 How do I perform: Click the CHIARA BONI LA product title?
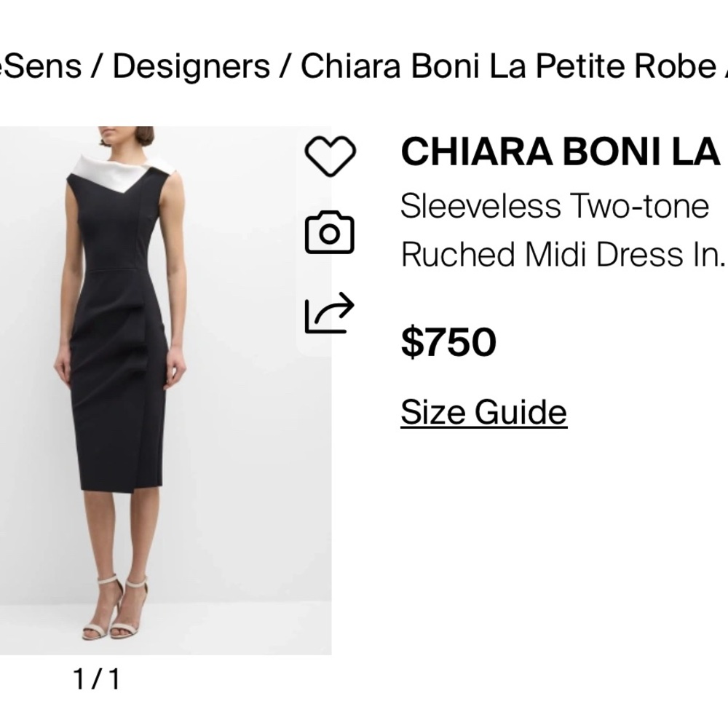(x=561, y=153)
